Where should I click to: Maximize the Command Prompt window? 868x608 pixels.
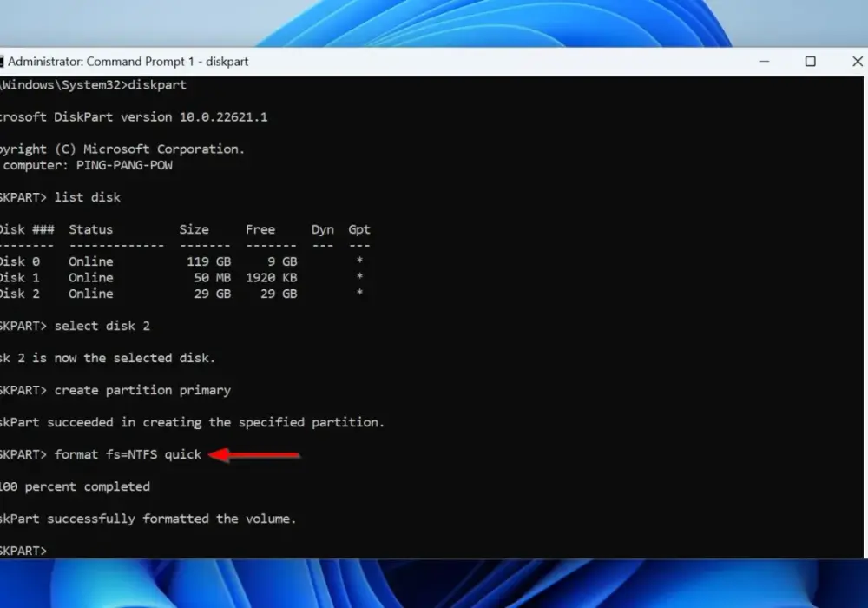[810, 61]
